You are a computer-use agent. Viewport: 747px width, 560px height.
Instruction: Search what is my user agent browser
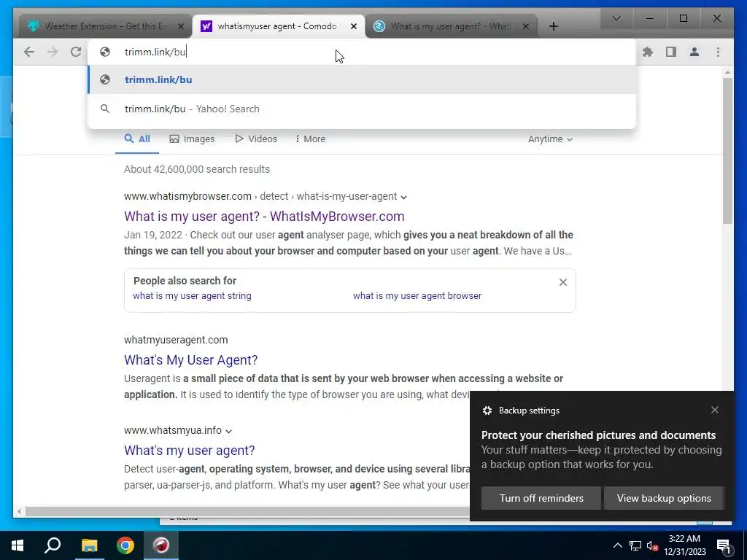point(417,296)
